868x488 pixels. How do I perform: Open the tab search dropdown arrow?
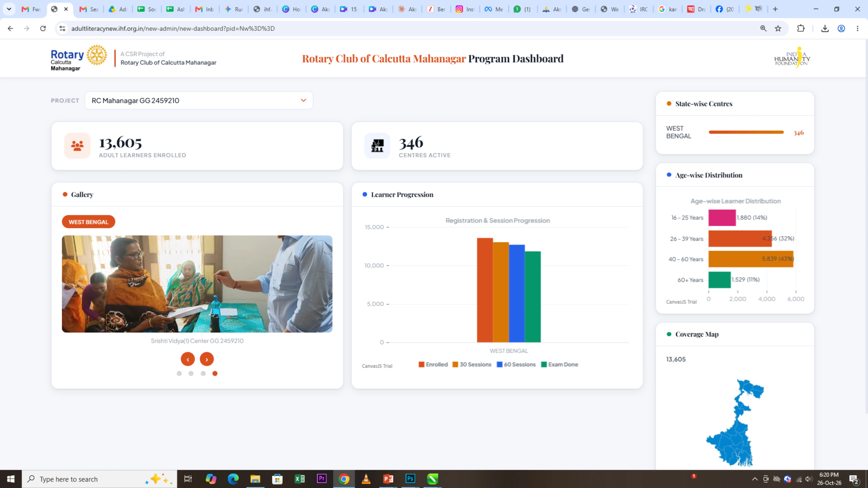(9, 9)
